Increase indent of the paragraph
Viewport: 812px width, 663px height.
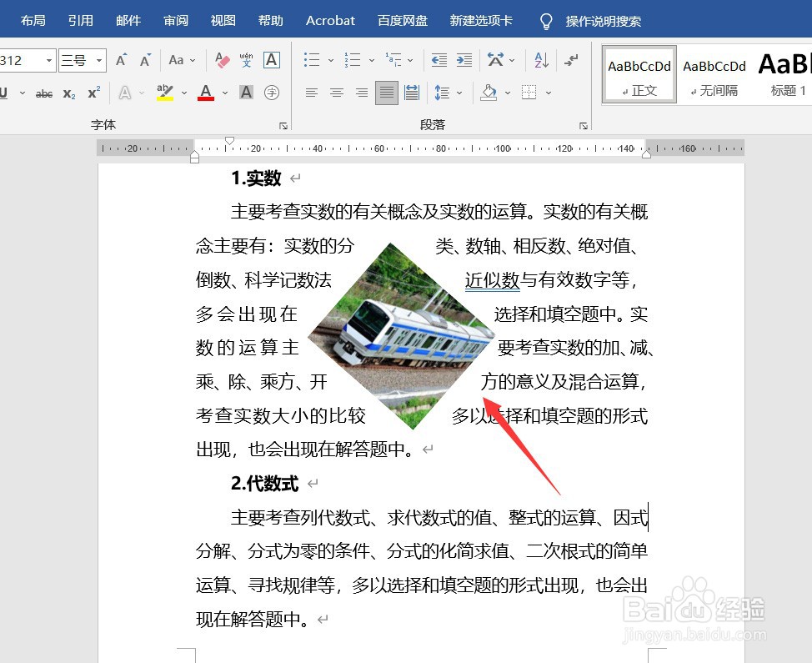464,59
